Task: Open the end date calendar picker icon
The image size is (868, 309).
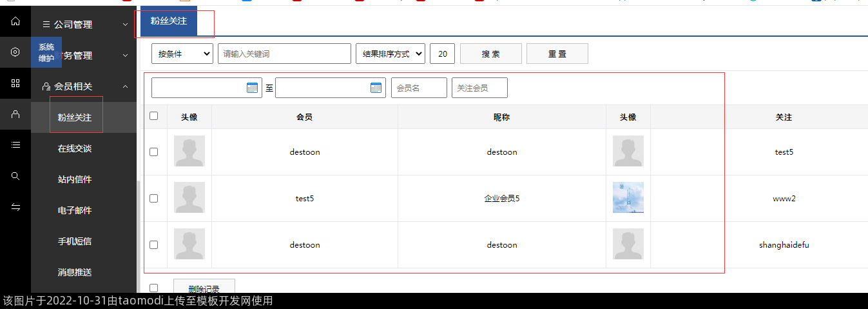Action: click(376, 88)
